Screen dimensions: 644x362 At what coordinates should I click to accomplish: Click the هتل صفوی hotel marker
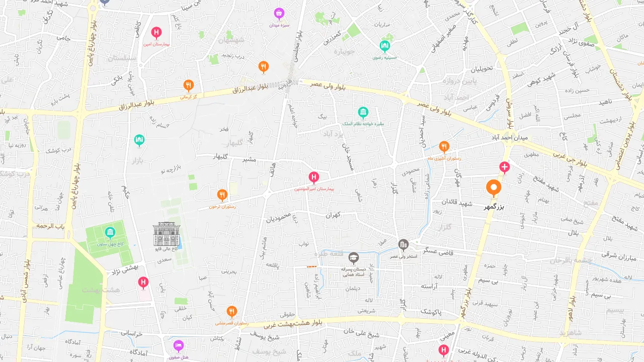click(179, 346)
